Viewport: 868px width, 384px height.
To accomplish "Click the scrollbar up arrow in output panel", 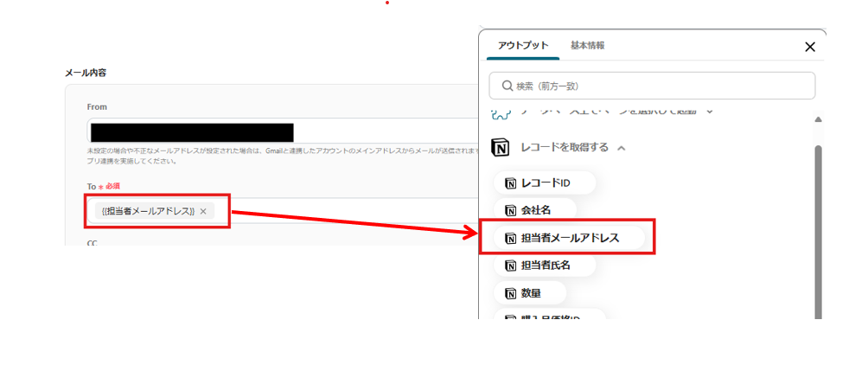I will [818, 119].
